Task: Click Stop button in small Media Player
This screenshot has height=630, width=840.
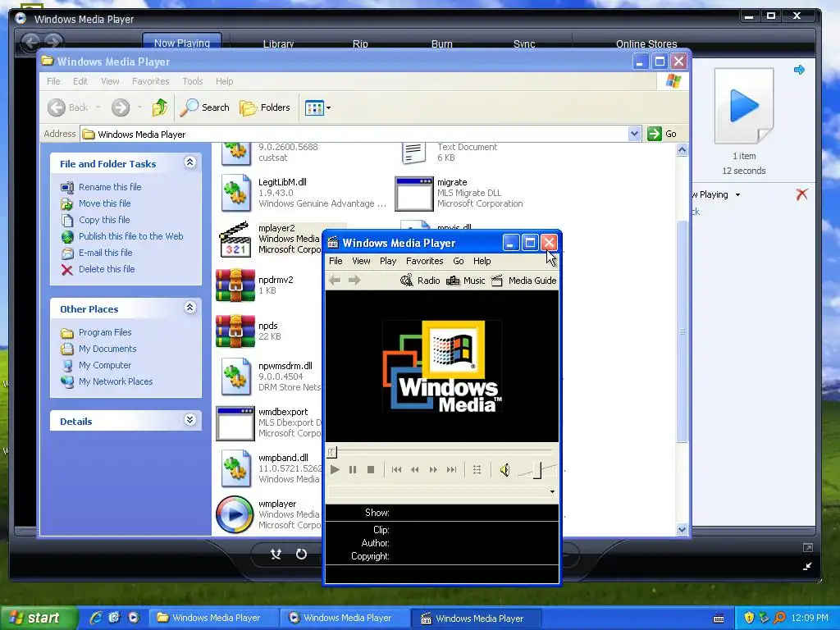Action: [371, 470]
